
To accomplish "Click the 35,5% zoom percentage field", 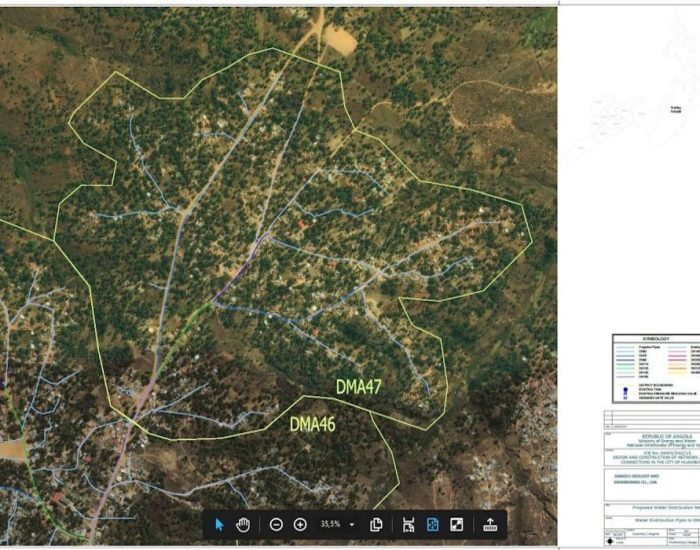I will coord(329,524).
